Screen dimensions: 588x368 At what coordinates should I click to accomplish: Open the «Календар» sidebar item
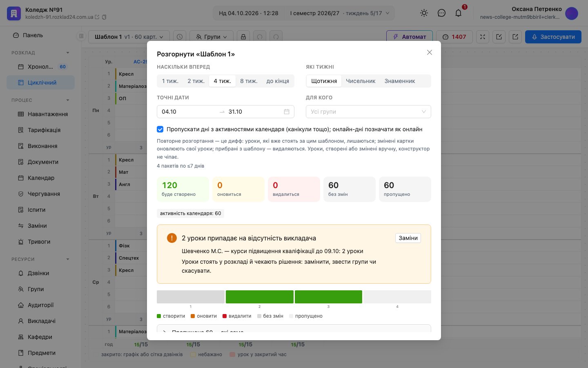tap(41, 178)
